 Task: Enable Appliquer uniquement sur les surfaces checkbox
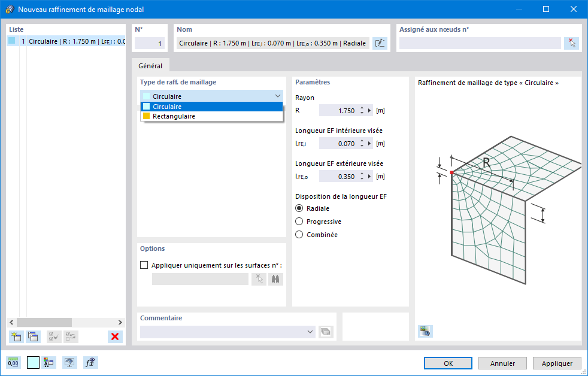tap(144, 265)
